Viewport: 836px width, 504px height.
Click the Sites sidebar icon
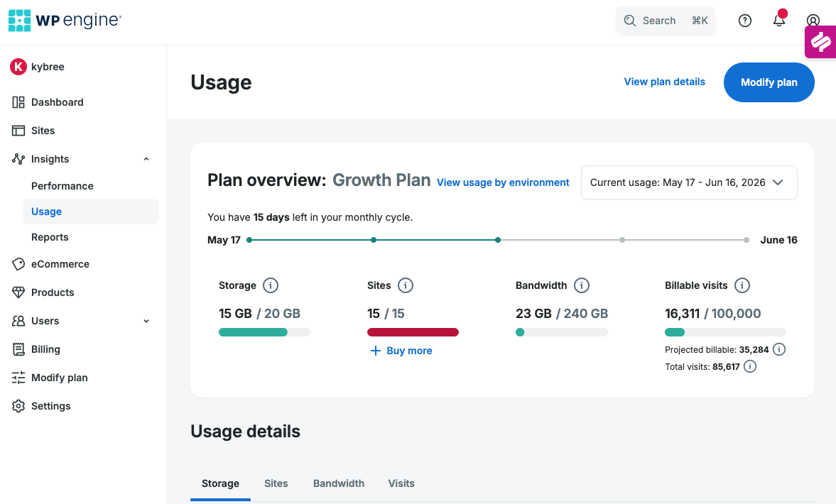click(18, 131)
